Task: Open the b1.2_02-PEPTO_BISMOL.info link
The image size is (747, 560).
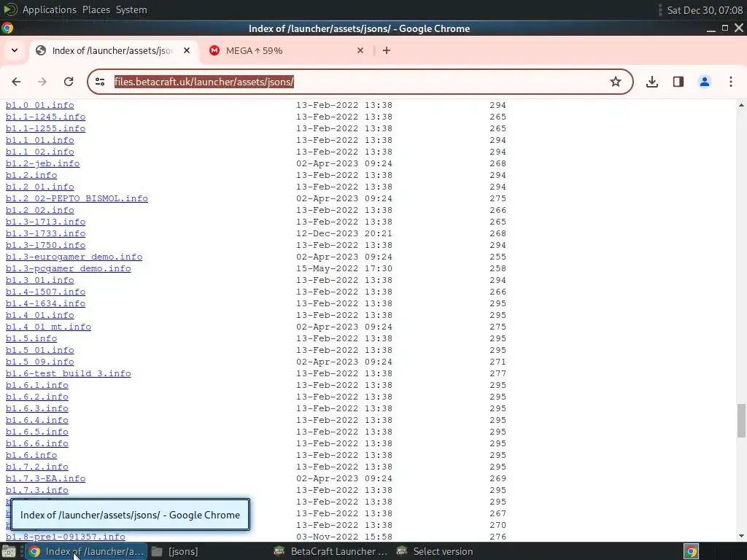Action: coord(77,198)
